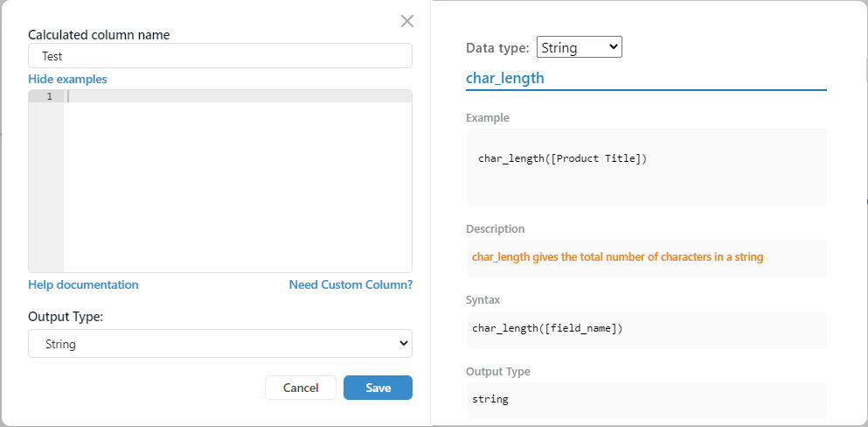
Task: Select the char_length function heading
Action: click(505, 78)
